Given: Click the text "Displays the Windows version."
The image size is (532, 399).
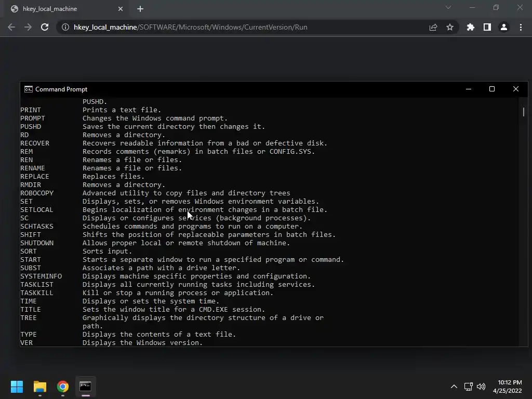Looking at the screenshot, I should [x=142, y=343].
